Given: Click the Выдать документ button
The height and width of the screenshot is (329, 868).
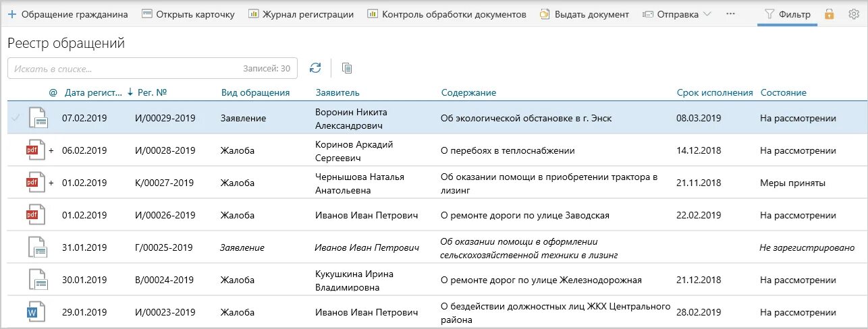Looking at the screenshot, I should coord(585,14).
